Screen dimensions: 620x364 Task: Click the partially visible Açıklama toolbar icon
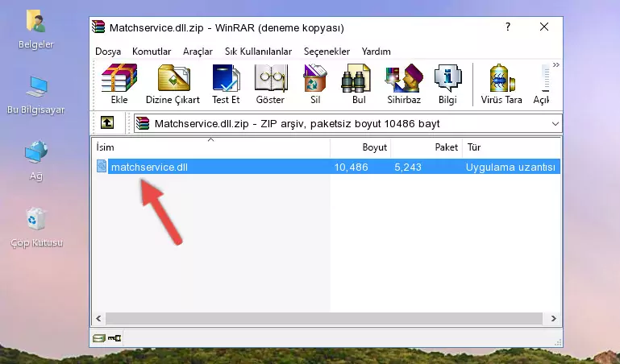click(544, 78)
